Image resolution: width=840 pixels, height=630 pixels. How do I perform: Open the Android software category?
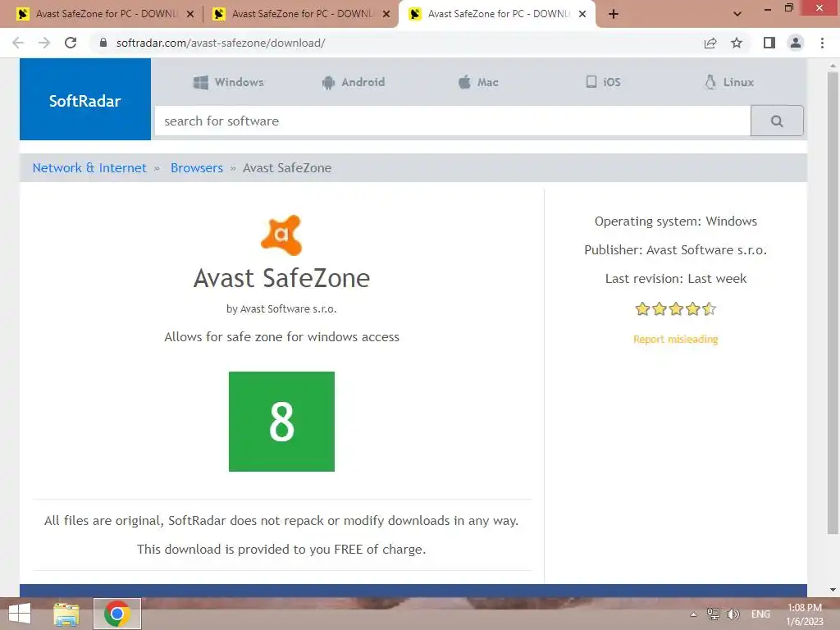pos(353,82)
